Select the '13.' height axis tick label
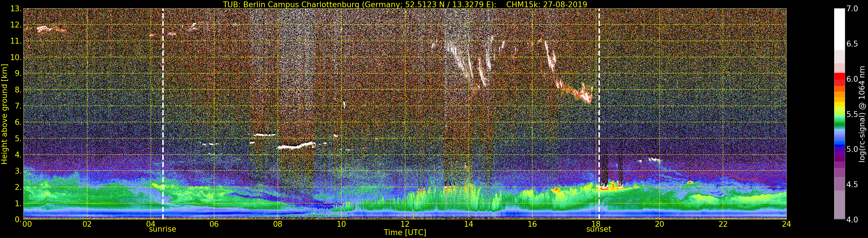 pos(16,9)
